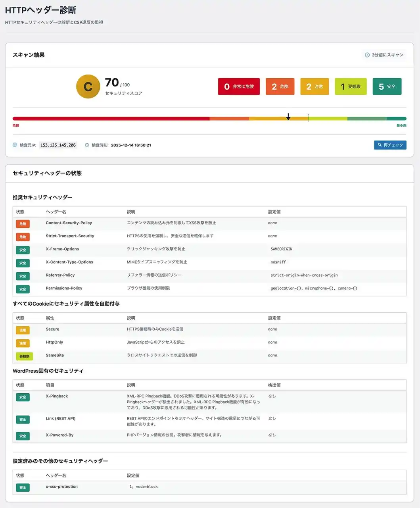This screenshot has height=508, width=420.
Task: Click 要観察 badge in the SameSite row
Action: click(24, 356)
